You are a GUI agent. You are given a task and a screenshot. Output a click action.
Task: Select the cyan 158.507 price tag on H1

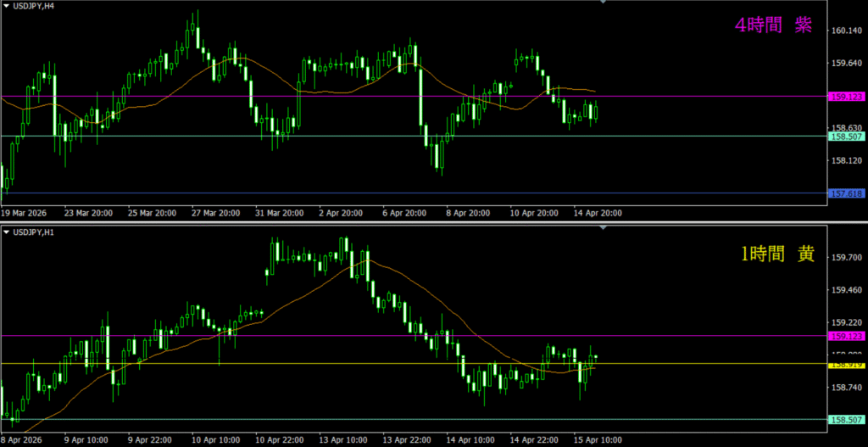pyautogui.click(x=849, y=419)
